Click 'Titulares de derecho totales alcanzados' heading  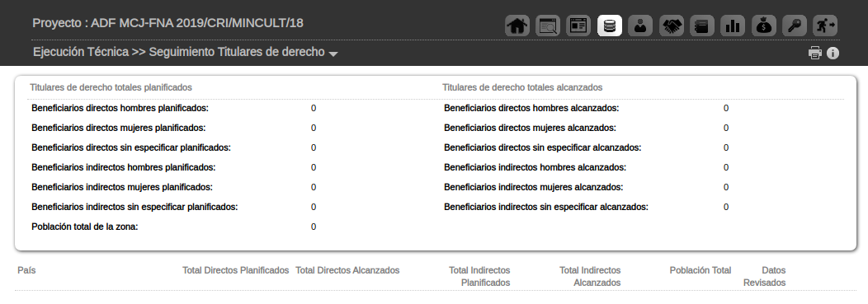pos(522,87)
